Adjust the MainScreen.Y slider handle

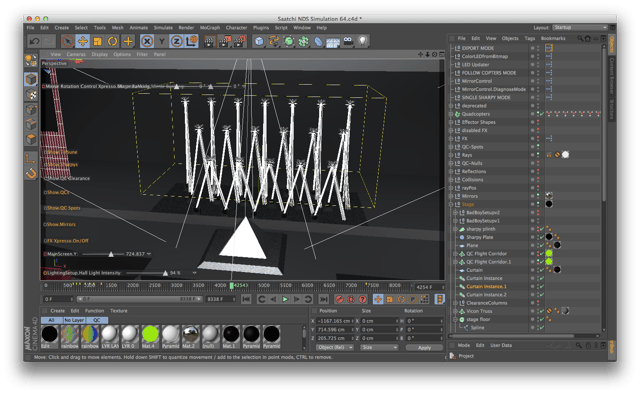[111, 254]
